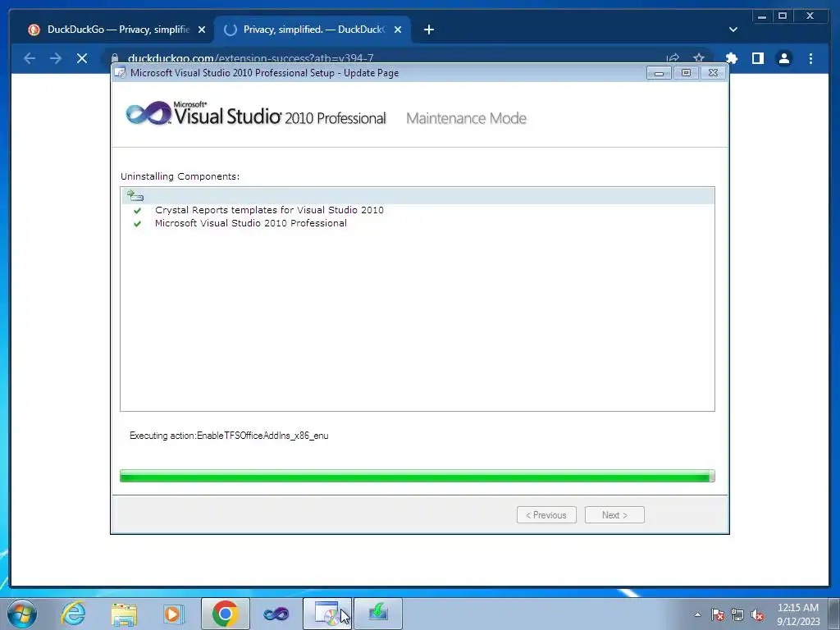Go forward in Chrome browser
Viewport: 840px width, 630px height.
(56, 58)
